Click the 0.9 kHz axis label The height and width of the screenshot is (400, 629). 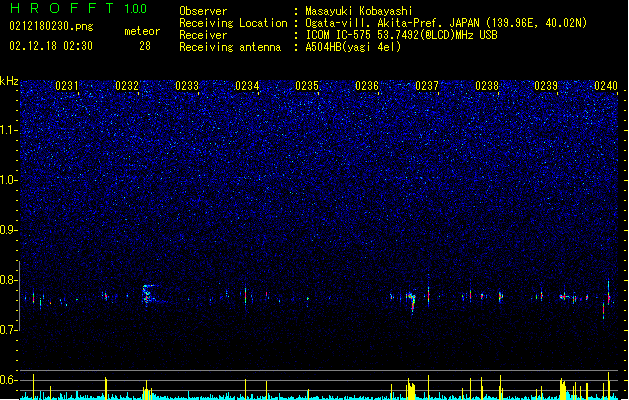pos(8,230)
